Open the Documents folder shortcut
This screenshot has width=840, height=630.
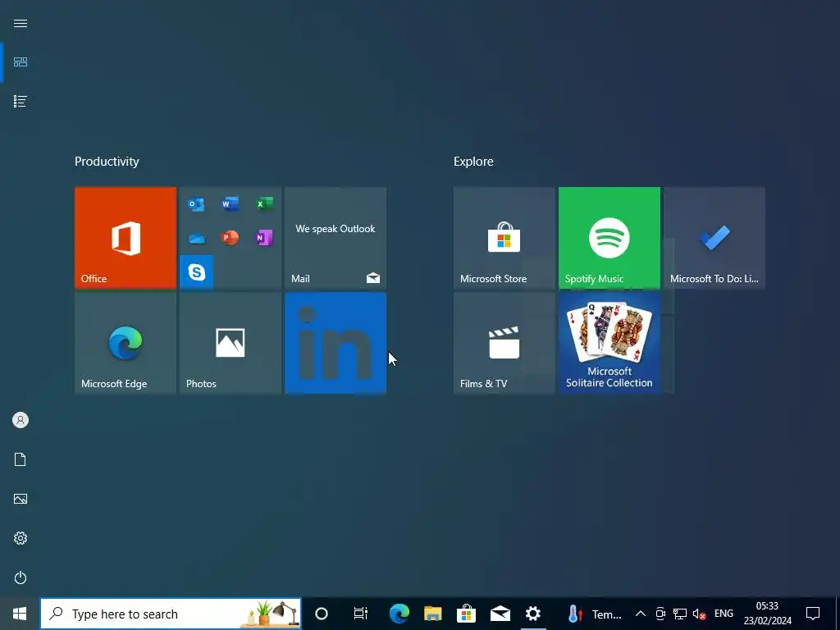click(21, 459)
